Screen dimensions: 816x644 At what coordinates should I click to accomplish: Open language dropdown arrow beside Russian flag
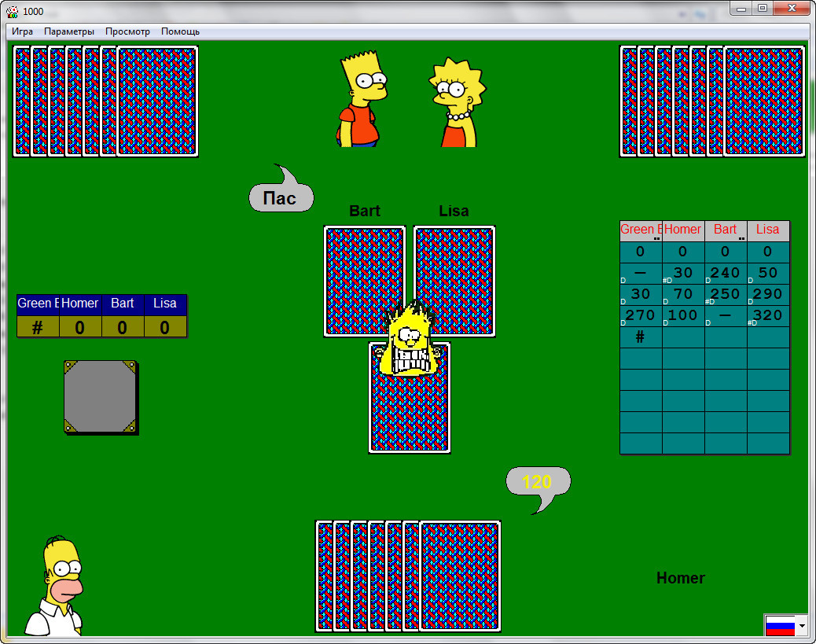click(x=802, y=625)
